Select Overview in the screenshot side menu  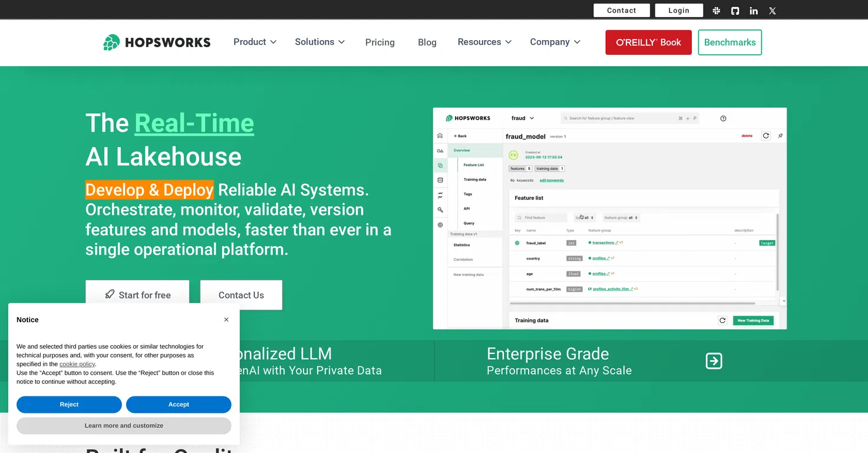point(475,150)
